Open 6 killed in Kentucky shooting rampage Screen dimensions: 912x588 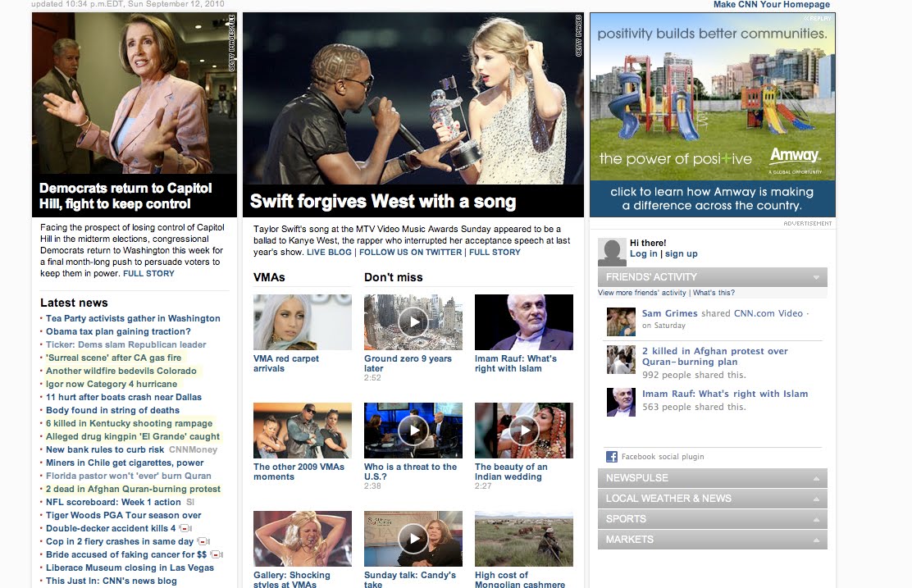coord(129,423)
